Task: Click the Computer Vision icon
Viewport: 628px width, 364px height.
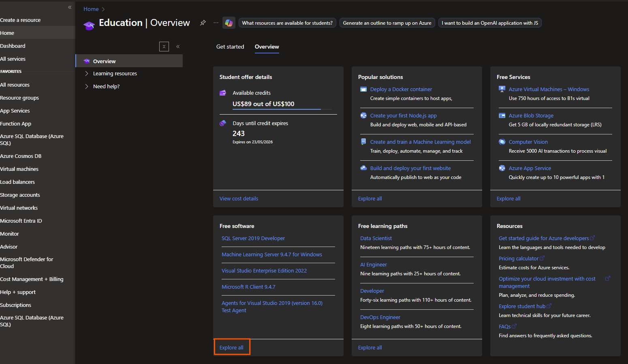Action: [502, 142]
